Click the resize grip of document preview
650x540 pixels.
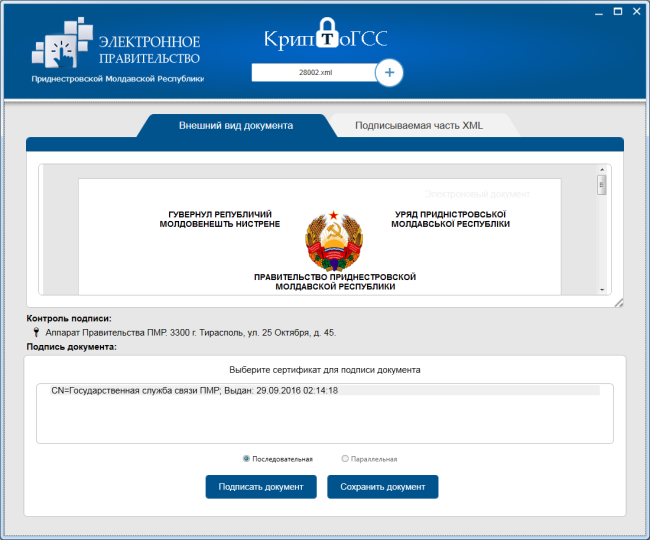618,302
